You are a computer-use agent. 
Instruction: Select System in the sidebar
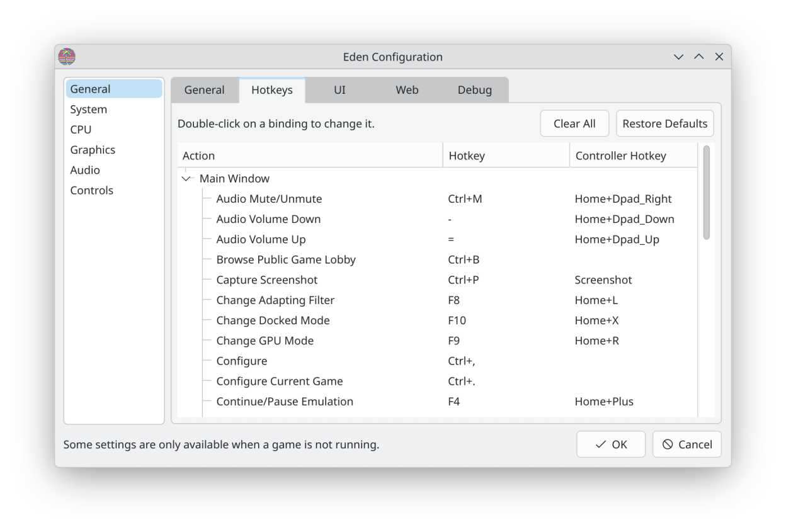pos(114,110)
